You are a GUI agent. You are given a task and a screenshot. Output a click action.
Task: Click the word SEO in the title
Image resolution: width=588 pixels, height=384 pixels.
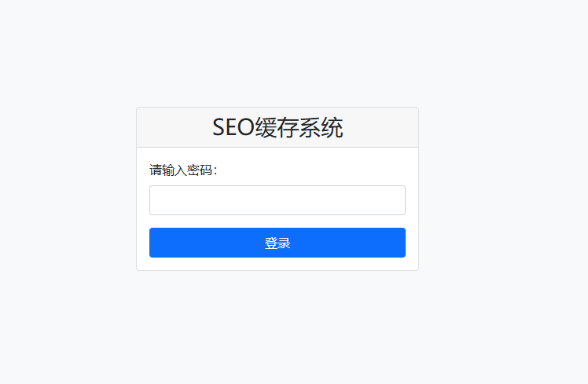(233, 127)
